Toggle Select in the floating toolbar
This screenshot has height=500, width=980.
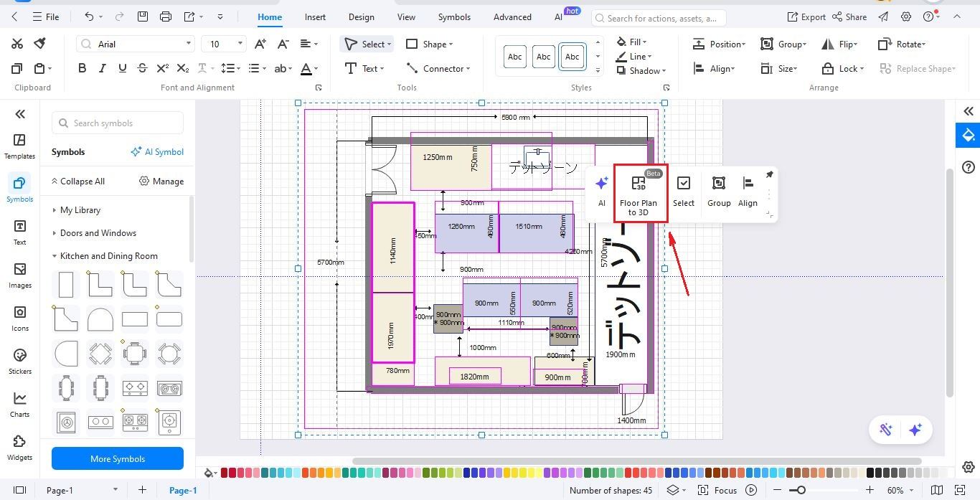click(x=684, y=192)
